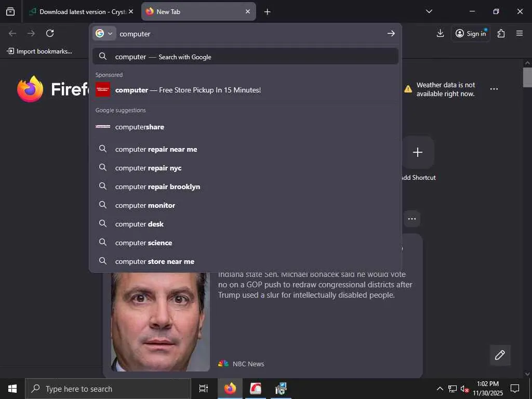Click the red app taskbar icon
Viewport: 532px width, 399px height.
point(255,389)
